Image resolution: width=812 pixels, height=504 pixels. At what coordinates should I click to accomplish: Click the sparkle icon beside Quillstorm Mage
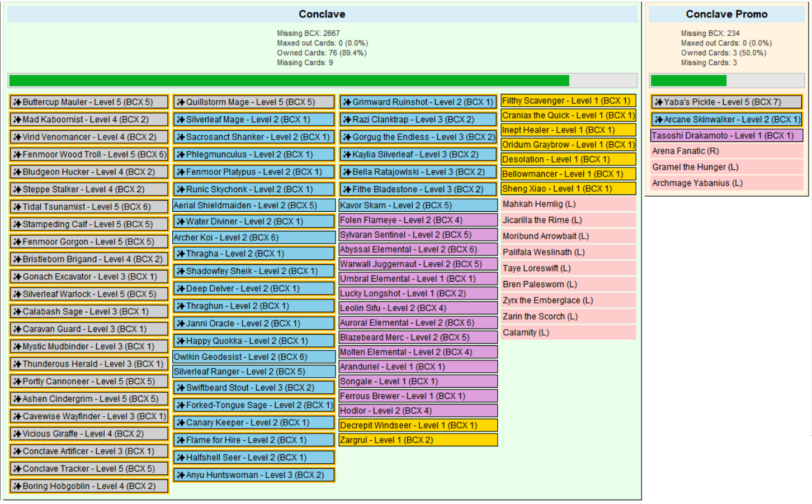(x=181, y=102)
